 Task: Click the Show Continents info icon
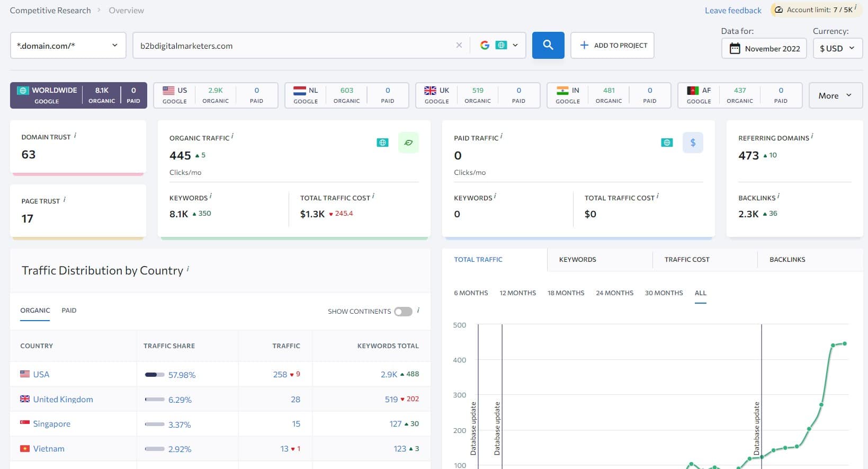(x=418, y=310)
